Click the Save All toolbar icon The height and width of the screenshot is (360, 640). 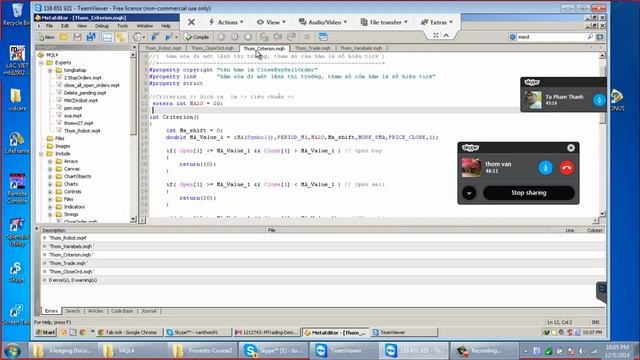[x=91, y=37]
